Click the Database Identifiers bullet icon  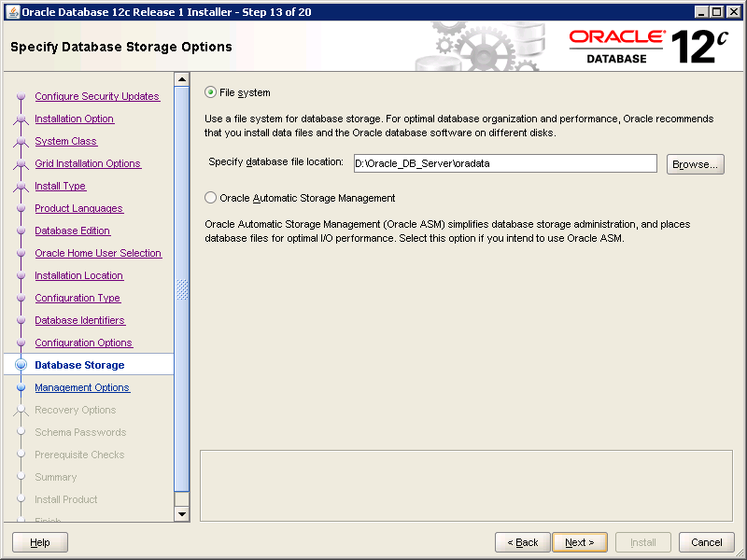[21, 320]
